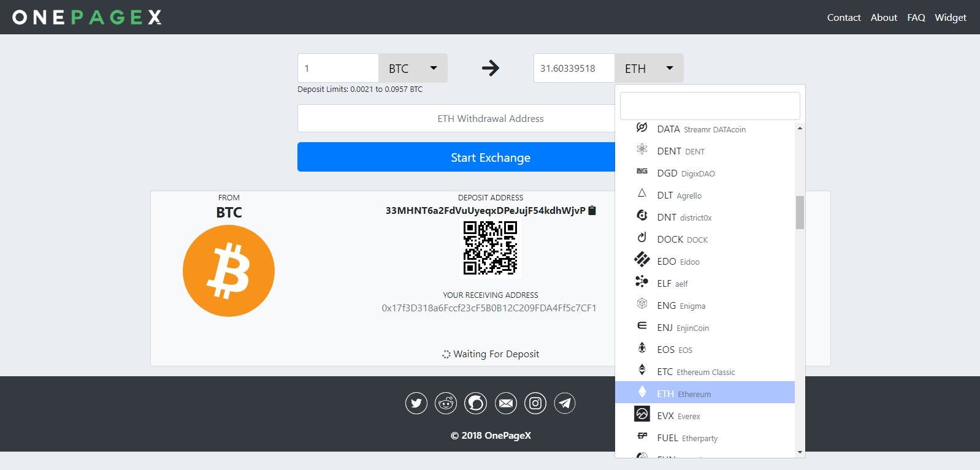This screenshot has width=980, height=470.
Task: Open the Reddit icon in the footer
Action: (446, 403)
